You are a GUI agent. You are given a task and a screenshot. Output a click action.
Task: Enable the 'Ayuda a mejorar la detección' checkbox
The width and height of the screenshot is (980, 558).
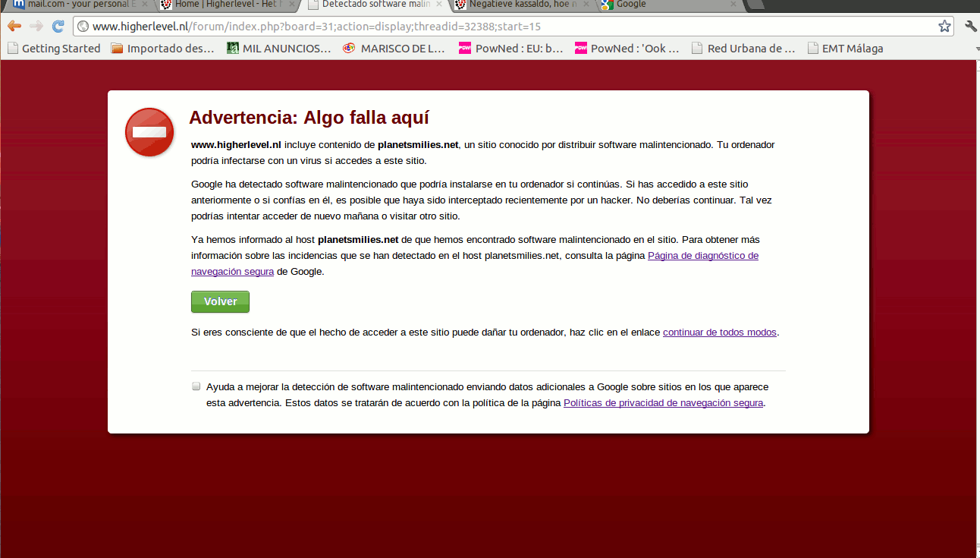tap(196, 386)
